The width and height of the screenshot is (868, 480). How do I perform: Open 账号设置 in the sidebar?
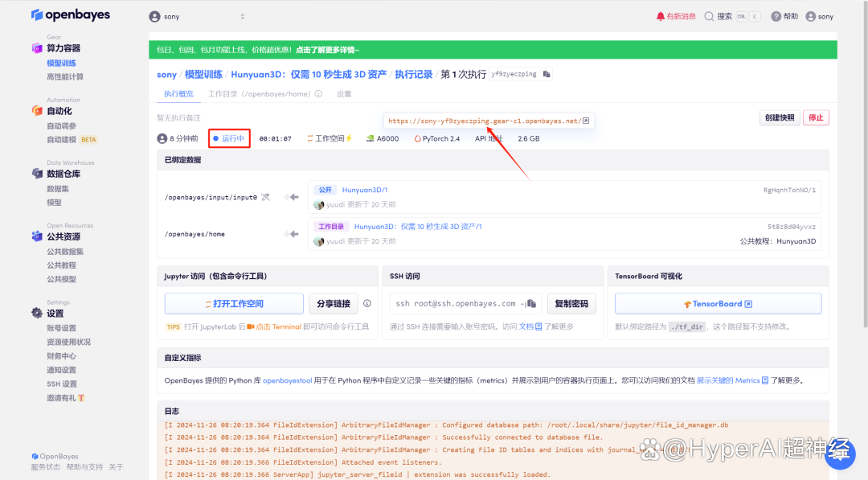tap(61, 328)
